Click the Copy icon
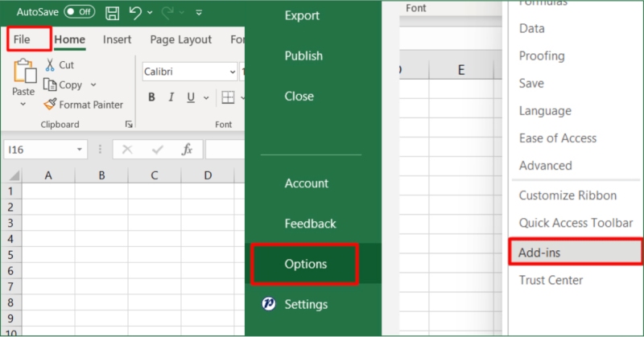Viewport: 644px width, 337px height. [50, 84]
